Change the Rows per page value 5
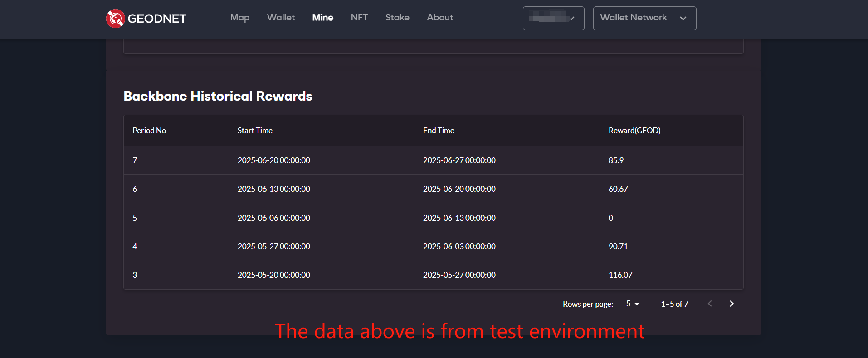Screen dimensions: 868x358 click(x=633, y=304)
